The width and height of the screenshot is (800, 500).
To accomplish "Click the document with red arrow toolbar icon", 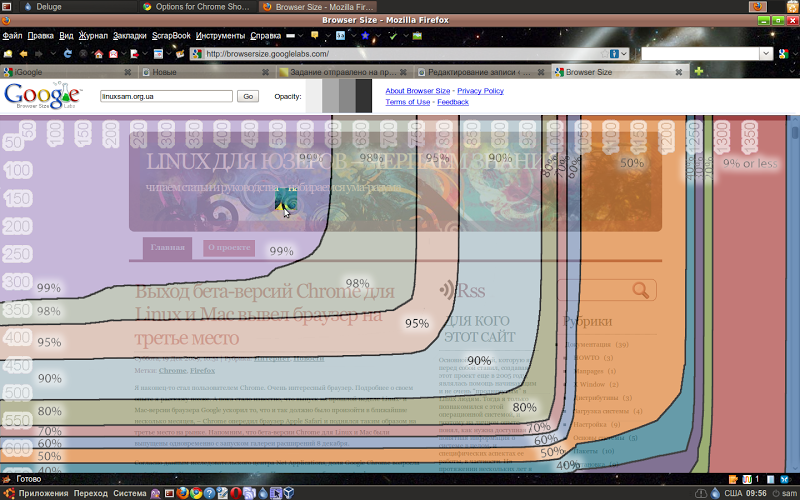I will pyautogui.click(x=134, y=54).
